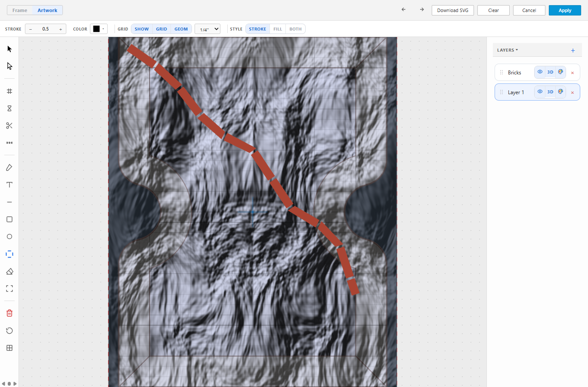
Task: Delete Layer 1
Action: pyautogui.click(x=573, y=92)
